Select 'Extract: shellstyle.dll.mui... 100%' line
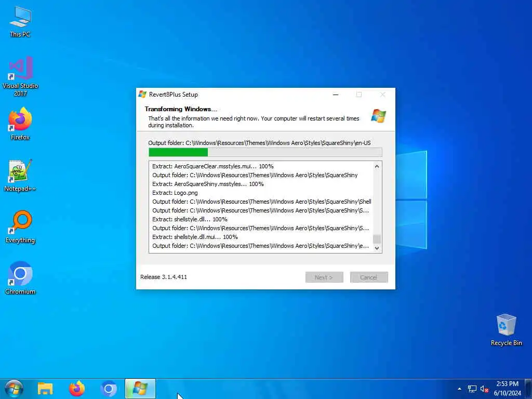Viewport: 532px width, 399px height. pos(195,237)
